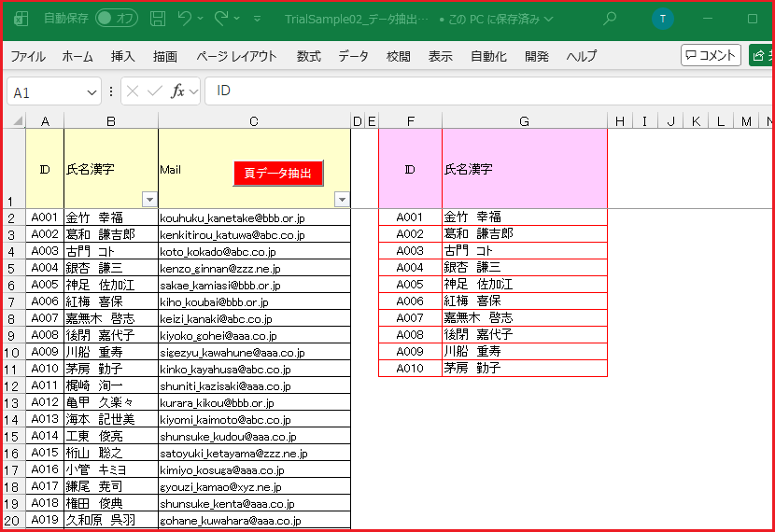Image resolution: width=775 pixels, height=532 pixels.
Task: Switch to the 数式 tab
Action: coord(309,56)
